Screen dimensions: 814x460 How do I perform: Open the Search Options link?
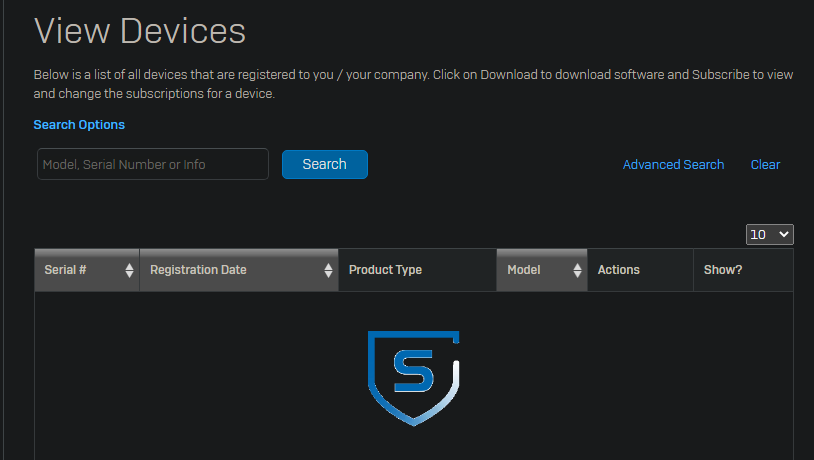[x=79, y=125]
